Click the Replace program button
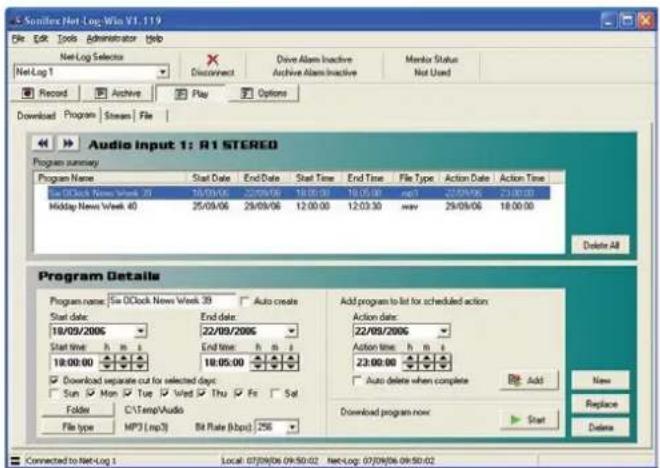Image resolution: width=660 pixels, height=468 pixels. pos(601,404)
